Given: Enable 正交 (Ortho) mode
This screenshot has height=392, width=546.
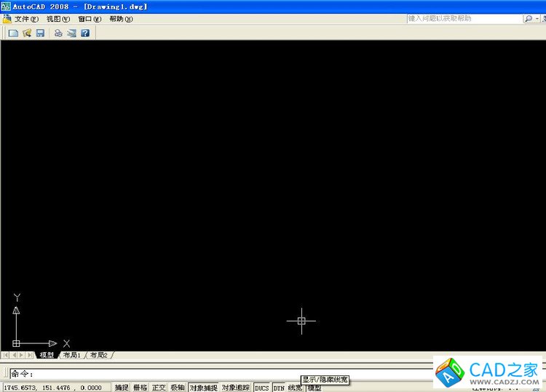Looking at the screenshot, I should (x=159, y=388).
